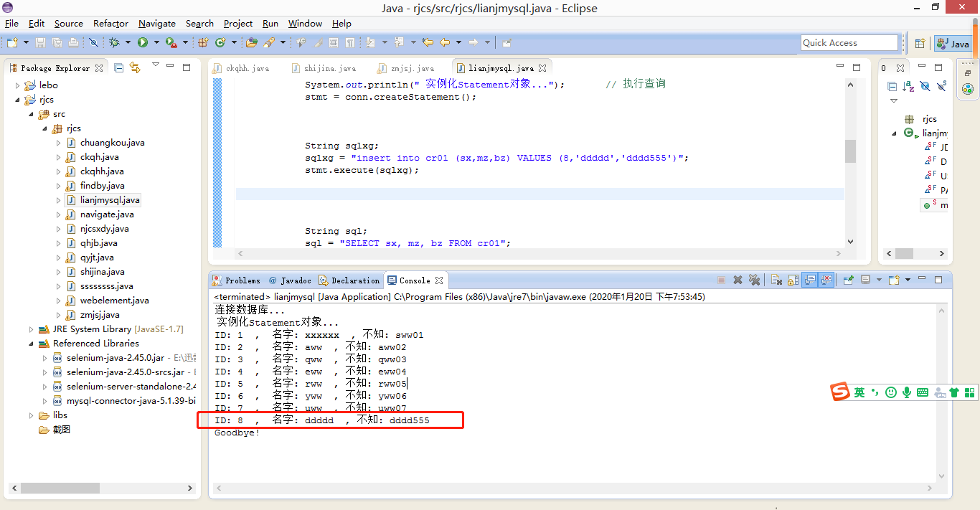Collapse the Referenced Libraries node
The width and height of the screenshot is (980, 510).
[31, 344]
